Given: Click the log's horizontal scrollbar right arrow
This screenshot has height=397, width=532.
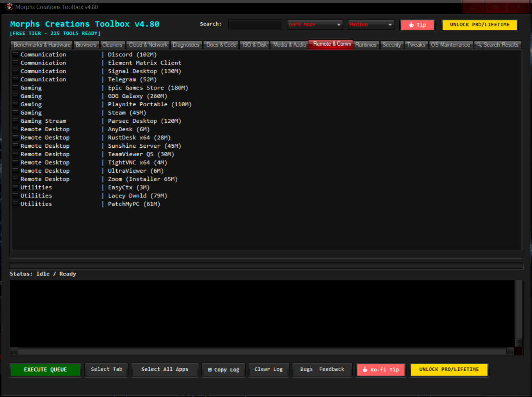Looking at the screenshot, I should [x=510, y=351].
